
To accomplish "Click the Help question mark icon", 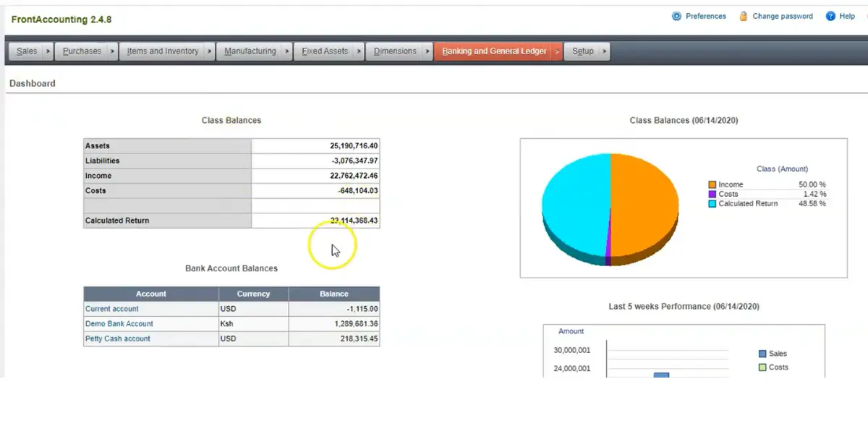I will tap(830, 16).
